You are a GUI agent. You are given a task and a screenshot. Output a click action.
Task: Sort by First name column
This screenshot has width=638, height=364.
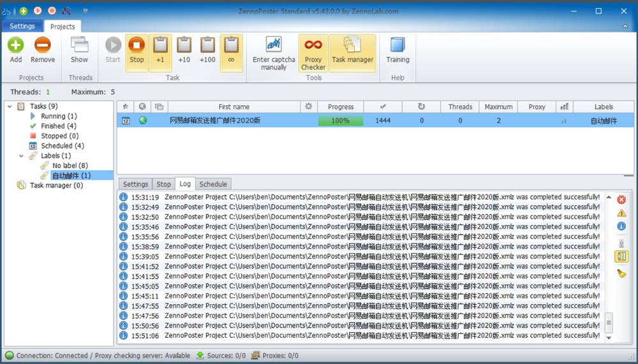pyautogui.click(x=234, y=106)
